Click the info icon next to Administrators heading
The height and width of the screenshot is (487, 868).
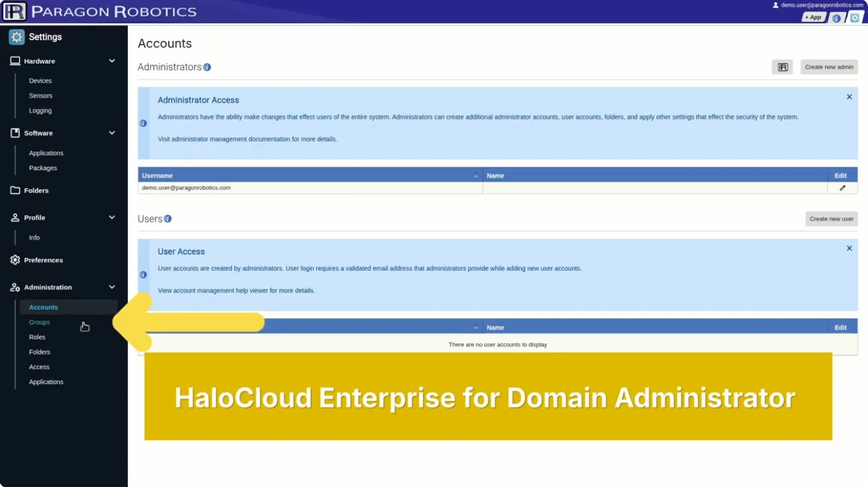pos(207,67)
